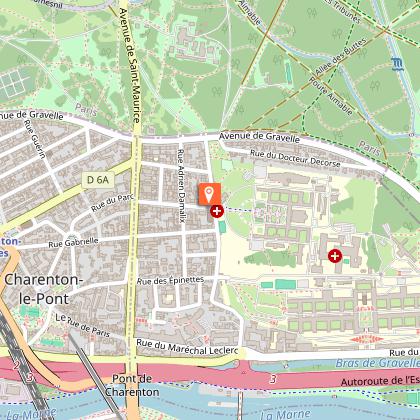Click the Rue Adrien Damalix street label
The height and width of the screenshot is (420, 420).
pyautogui.click(x=181, y=186)
